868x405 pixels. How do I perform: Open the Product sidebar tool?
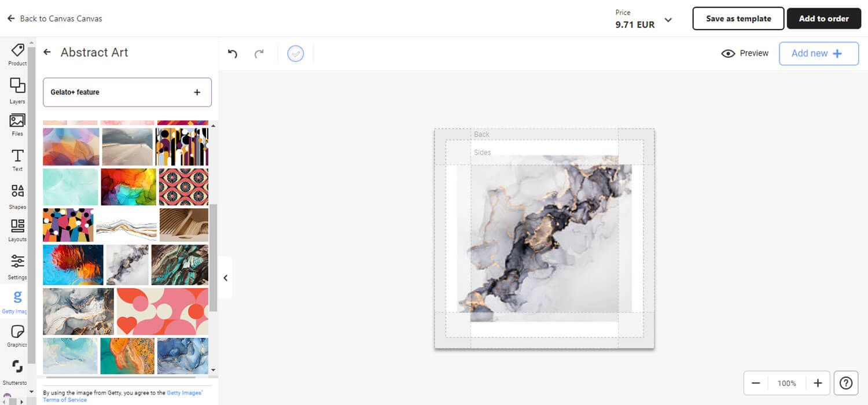(17, 55)
